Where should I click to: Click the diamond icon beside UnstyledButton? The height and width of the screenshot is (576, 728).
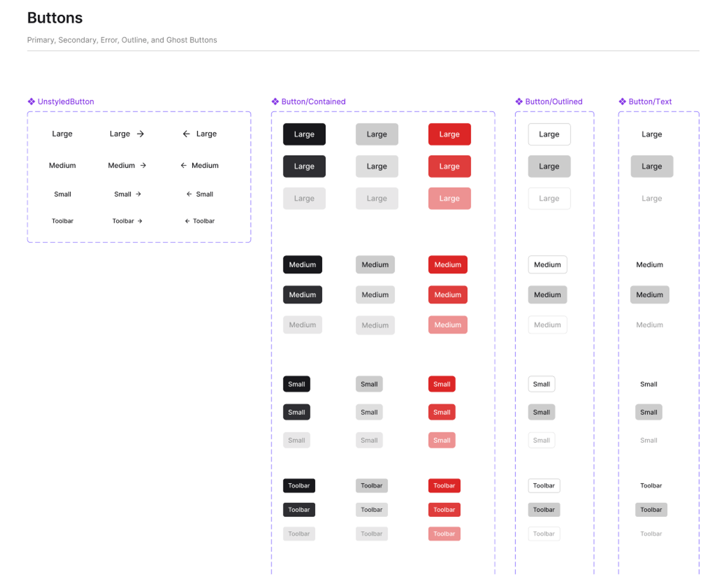pyautogui.click(x=31, y=102)
